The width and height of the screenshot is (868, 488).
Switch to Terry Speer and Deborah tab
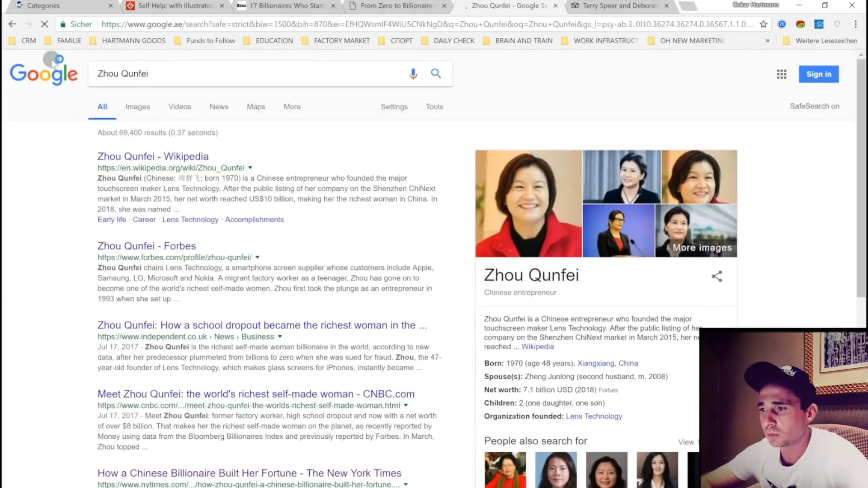click(x=619, y=6)
